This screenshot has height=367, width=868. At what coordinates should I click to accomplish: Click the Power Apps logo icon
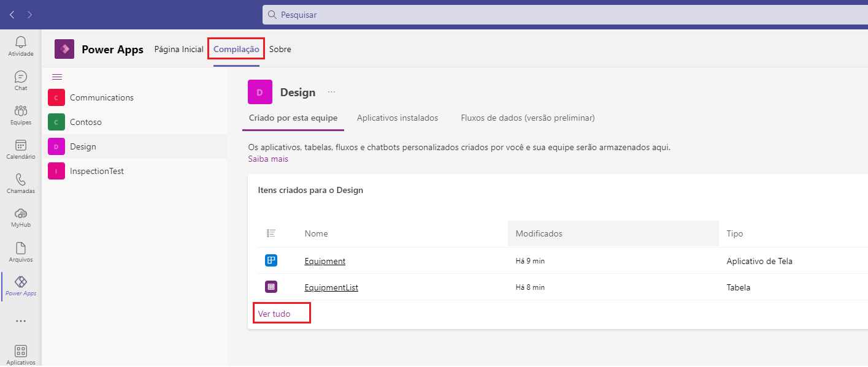(x=64, y=49)
